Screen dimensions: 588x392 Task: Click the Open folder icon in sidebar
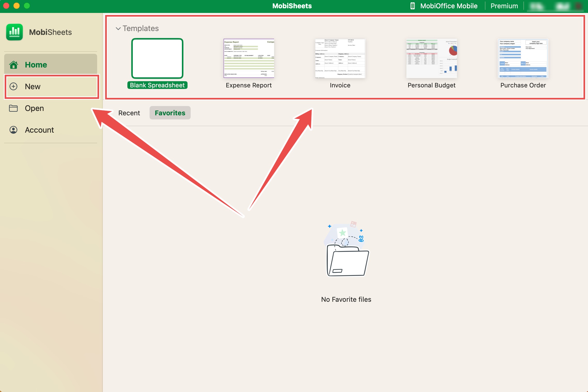click(x=13, y=108)
